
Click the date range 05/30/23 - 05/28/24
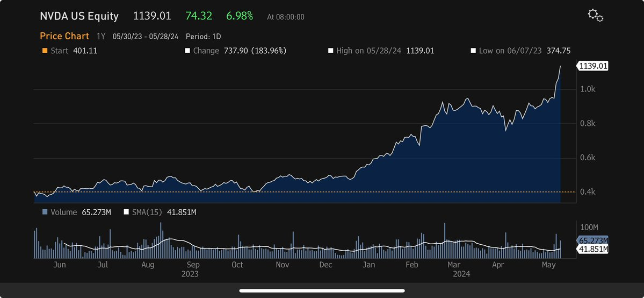pos(146,36)
